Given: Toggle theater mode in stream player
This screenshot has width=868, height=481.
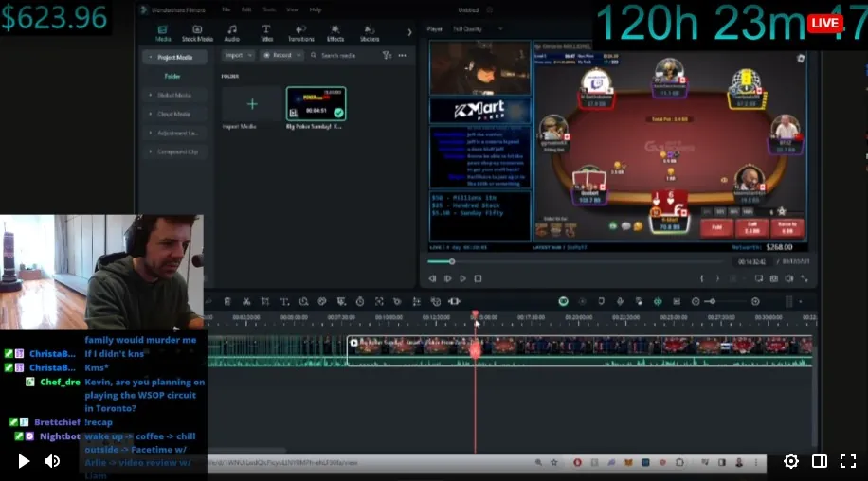Looking at the screenshot, I should coord(820,461).
